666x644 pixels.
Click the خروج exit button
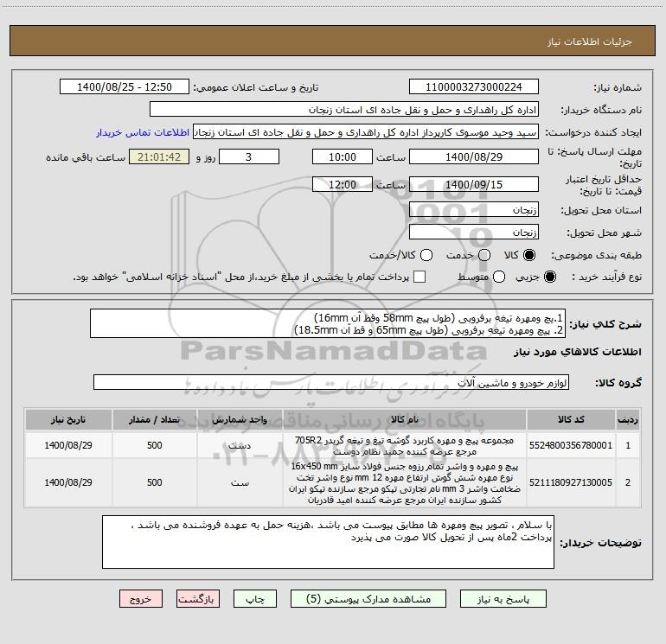[141, 599]
